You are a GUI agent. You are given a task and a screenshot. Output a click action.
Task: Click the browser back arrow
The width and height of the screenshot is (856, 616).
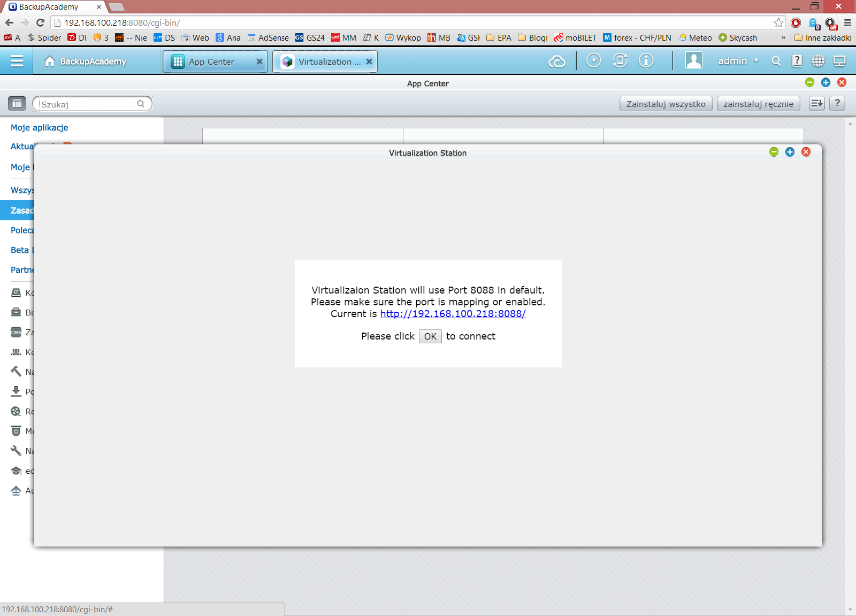click(9, 22)
